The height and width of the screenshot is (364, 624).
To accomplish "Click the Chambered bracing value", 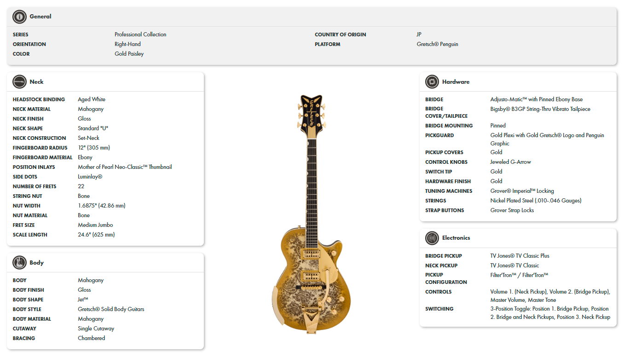I will pos(91,338).
